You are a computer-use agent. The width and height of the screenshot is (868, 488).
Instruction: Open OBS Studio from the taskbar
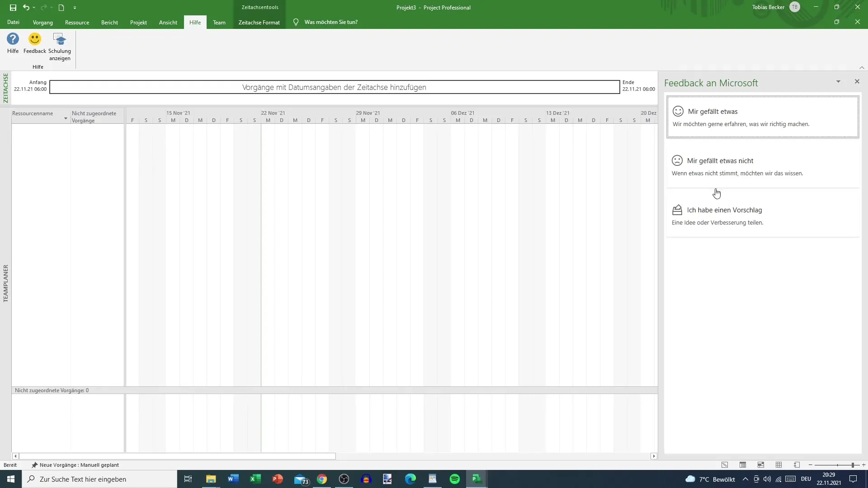(344, 479)
